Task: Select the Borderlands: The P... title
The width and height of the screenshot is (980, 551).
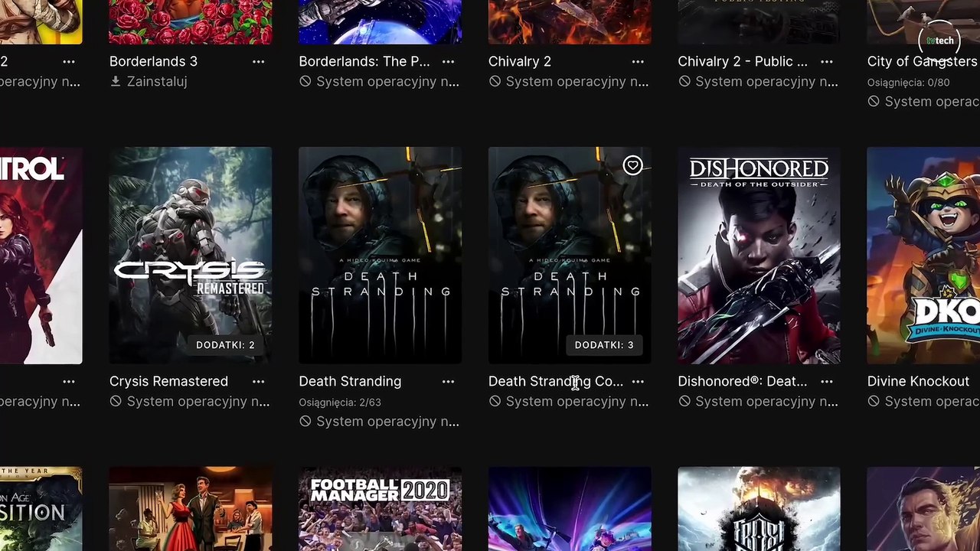Action: [x=364, y=61]
